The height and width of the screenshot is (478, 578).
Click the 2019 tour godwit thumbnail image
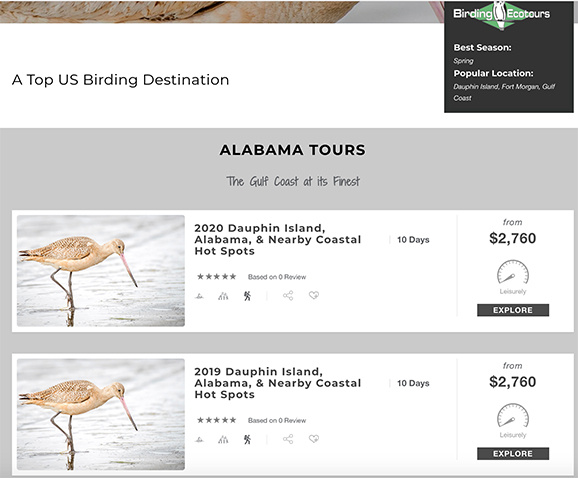click(101, 414)
